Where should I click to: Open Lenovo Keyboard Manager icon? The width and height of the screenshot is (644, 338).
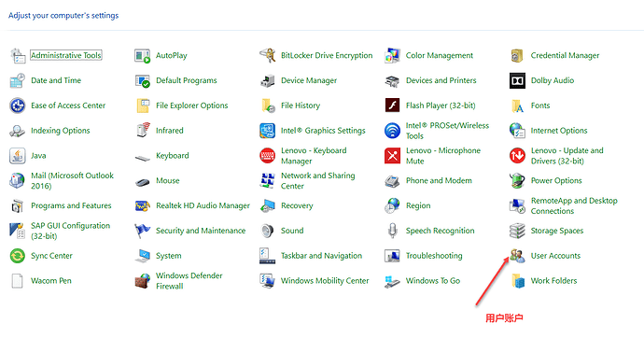coord(268,156)
